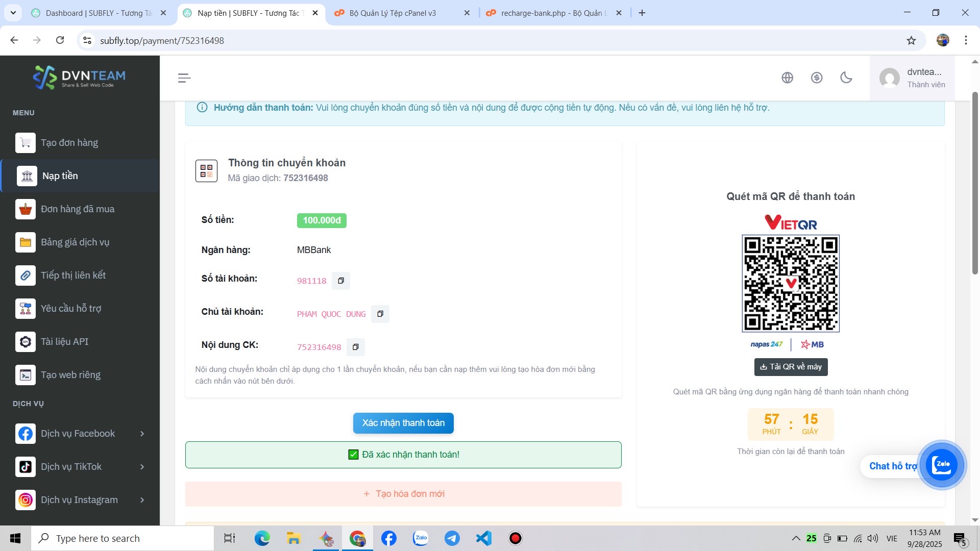Viewport: 980px width, 551px height.
Task: Open the notification center icon
Action: point(960,539)
